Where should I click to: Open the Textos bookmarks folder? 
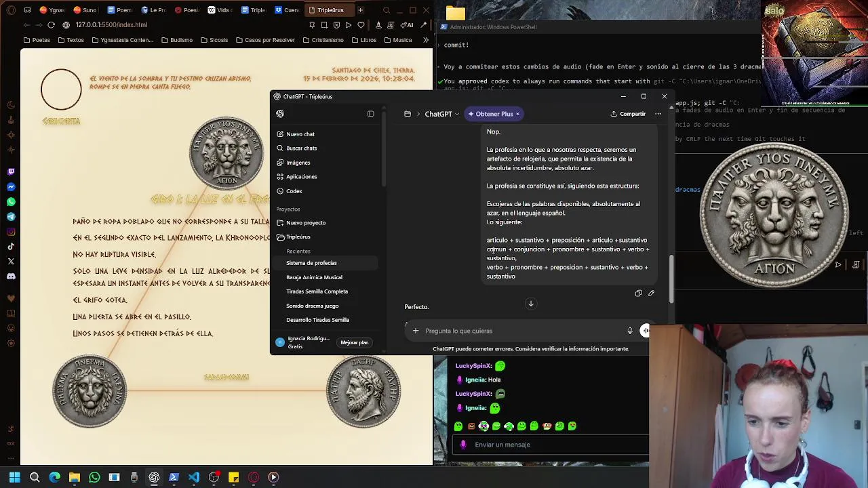coord(71,40)
